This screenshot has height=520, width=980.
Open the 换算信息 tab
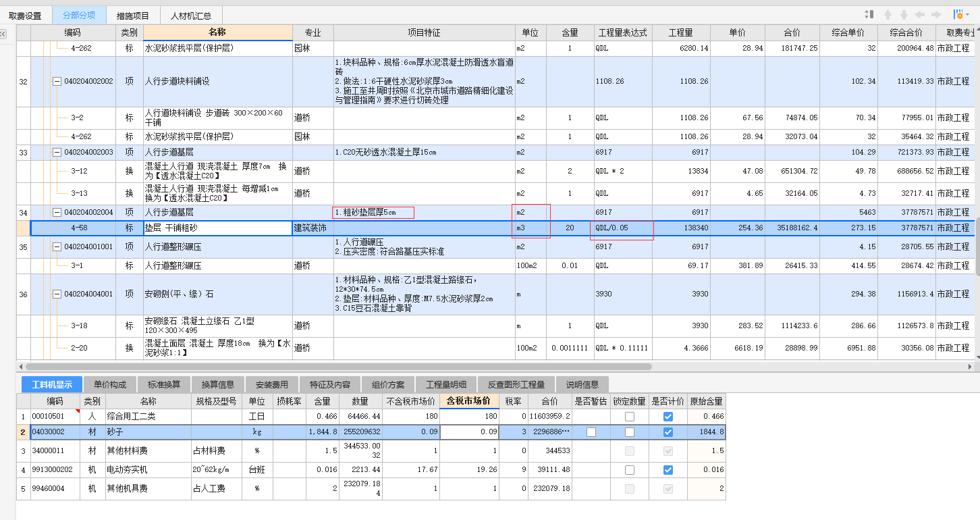(218, 384)
